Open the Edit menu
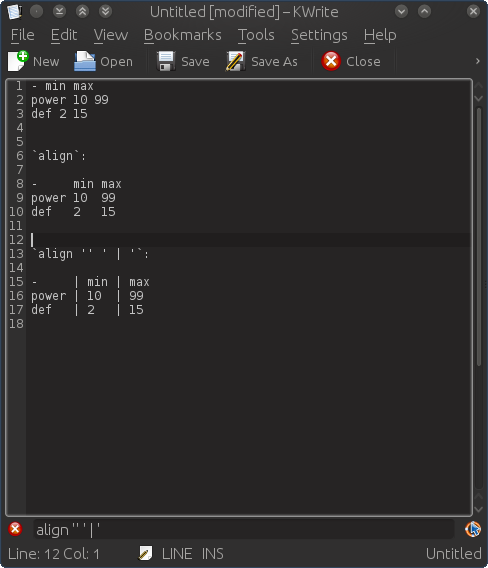 (64, 35)
